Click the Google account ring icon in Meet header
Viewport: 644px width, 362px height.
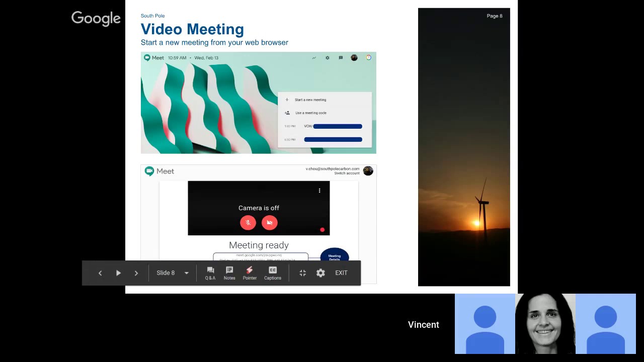click(368, 58)
